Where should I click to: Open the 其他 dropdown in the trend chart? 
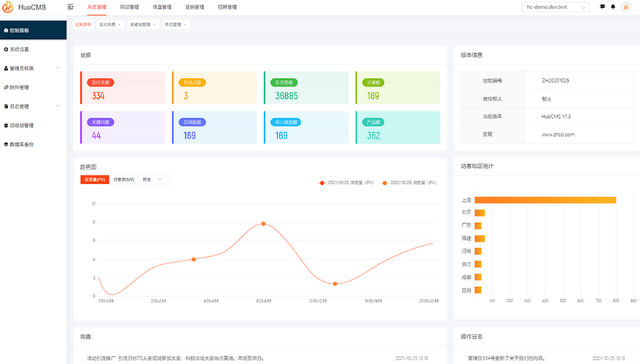click(154, 179)
